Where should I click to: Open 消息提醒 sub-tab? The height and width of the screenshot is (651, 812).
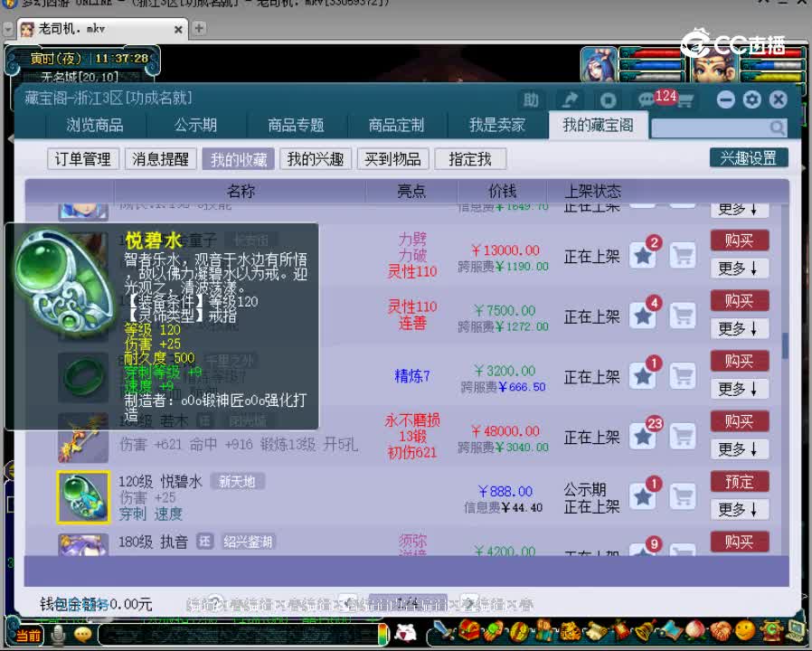[161, 159]
